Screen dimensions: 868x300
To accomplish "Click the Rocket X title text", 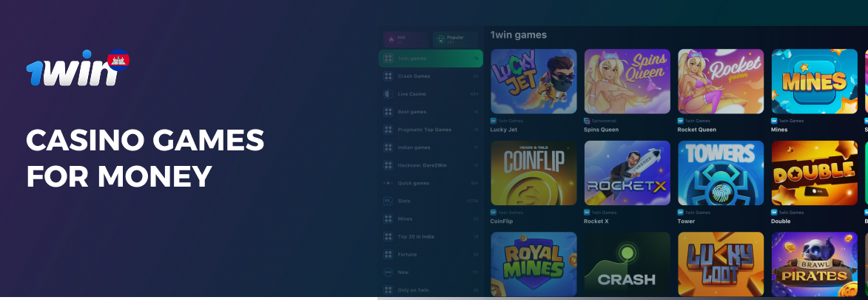I will [x=596, y=221].
